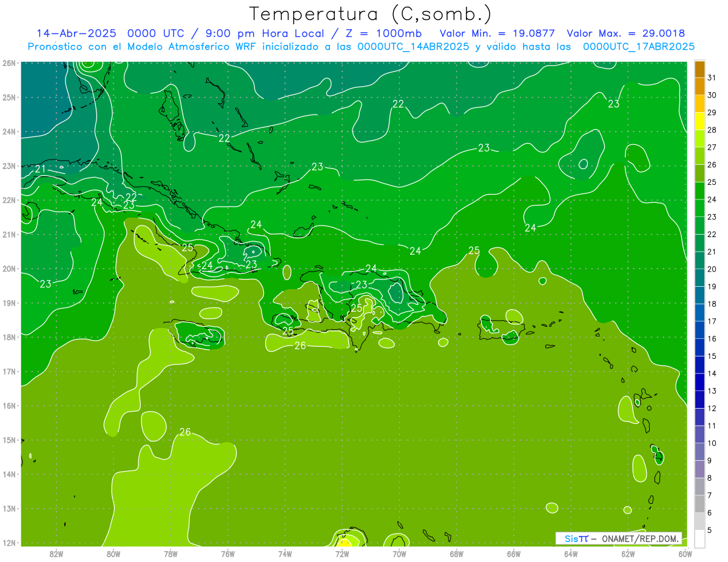Click the '68W' longitude axis label
Viewport: 728px width, 562px height.
click(x=457, y=554)
